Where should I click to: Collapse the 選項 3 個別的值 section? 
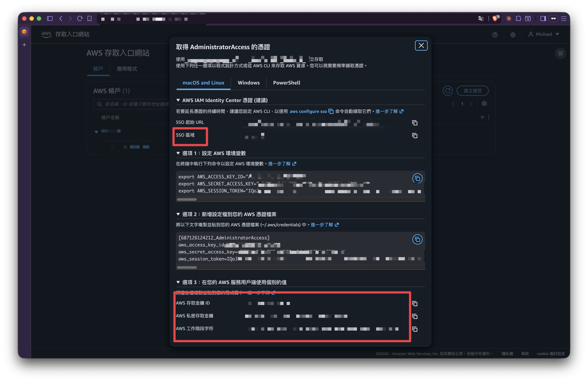coord(178,282)
